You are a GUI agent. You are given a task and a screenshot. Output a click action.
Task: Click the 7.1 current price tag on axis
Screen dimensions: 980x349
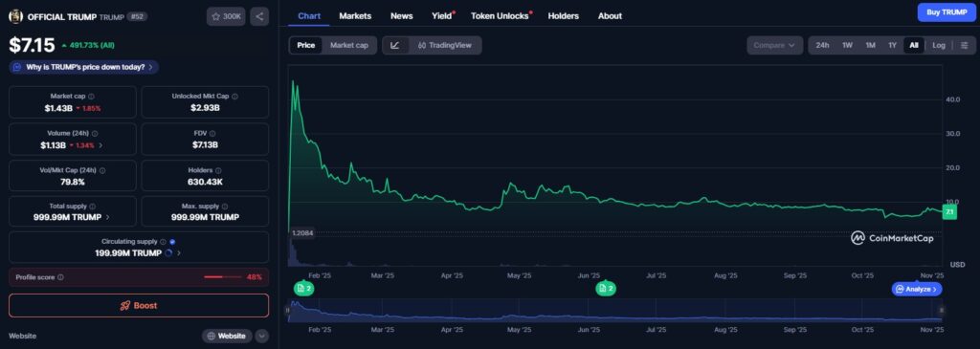[949, 213]
